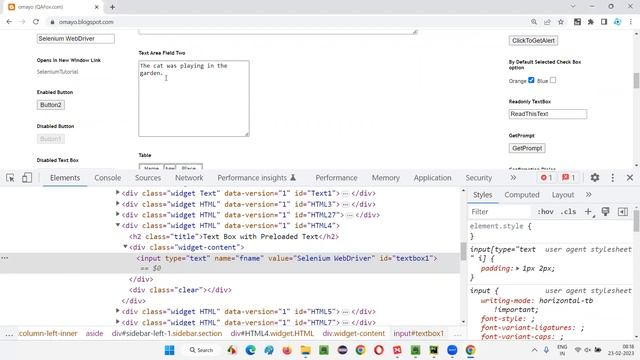Image resolution: width=640 pixels, height=360 pixels.
Task: Open the Chrome extensions puzzle icon
Action: coord(591,22)
